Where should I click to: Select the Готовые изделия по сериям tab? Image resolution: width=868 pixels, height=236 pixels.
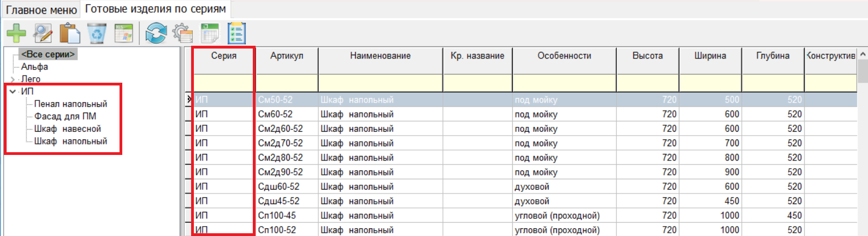[x=155, y=9]
